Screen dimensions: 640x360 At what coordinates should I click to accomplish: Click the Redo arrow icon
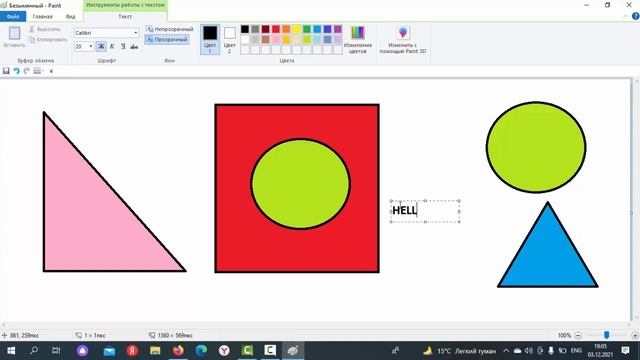27,71
